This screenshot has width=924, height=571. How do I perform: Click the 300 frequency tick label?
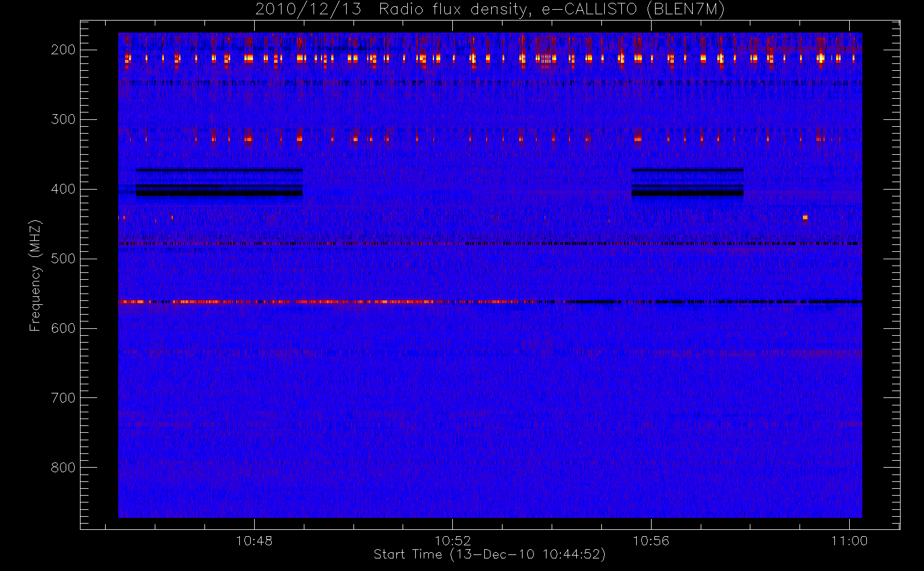click(63, 119)
